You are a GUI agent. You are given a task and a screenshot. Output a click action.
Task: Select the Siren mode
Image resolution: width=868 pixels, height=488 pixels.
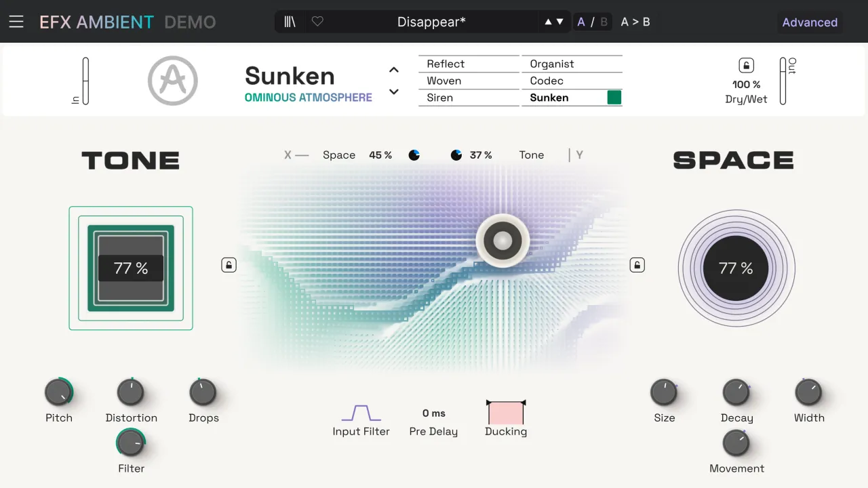(x=469, y=98)
